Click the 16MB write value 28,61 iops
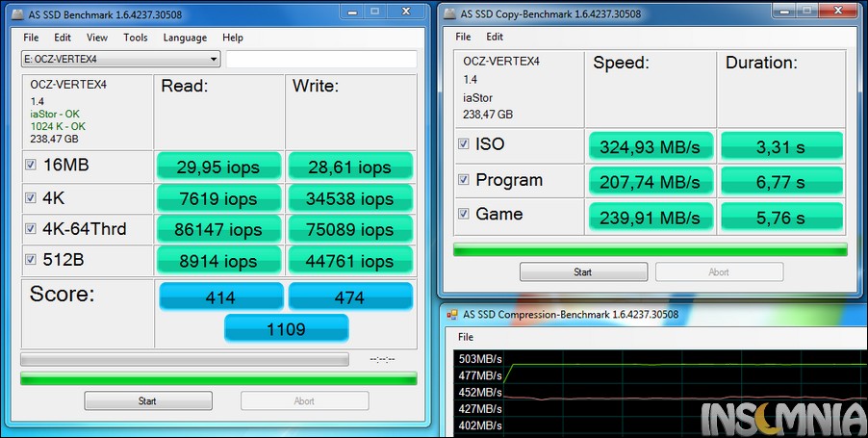 point(350,167)
